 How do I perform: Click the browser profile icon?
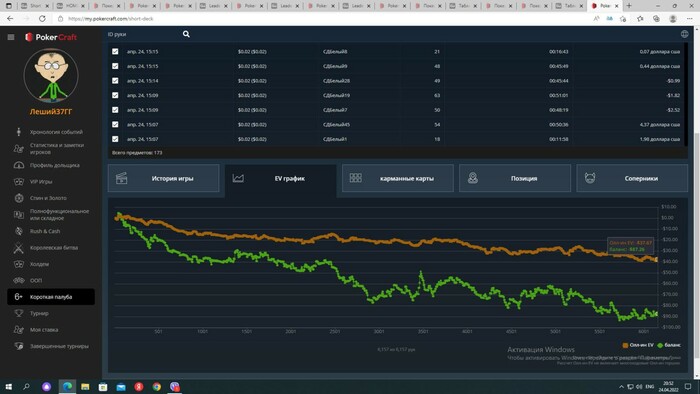(x=673, y=19)
